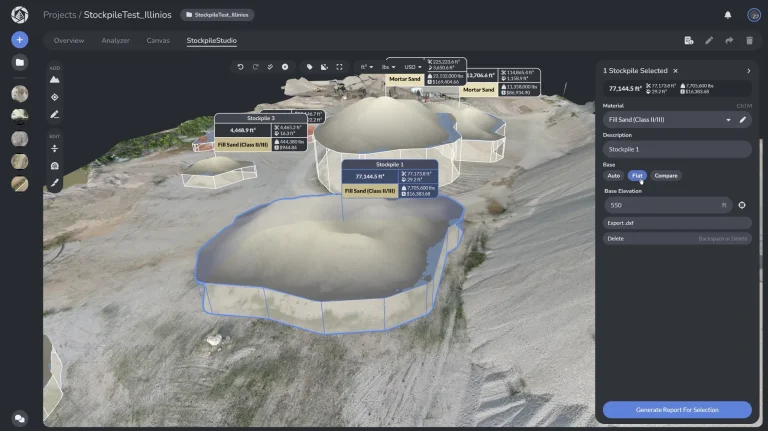The height and width of the screenshot is (431, 768).
Task: Open the second project thumbnail in sidebar
Action: pos(20,116)
